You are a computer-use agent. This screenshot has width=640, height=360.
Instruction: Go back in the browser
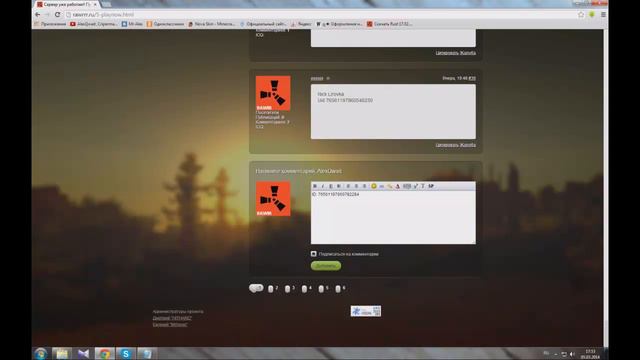point(38,14)
